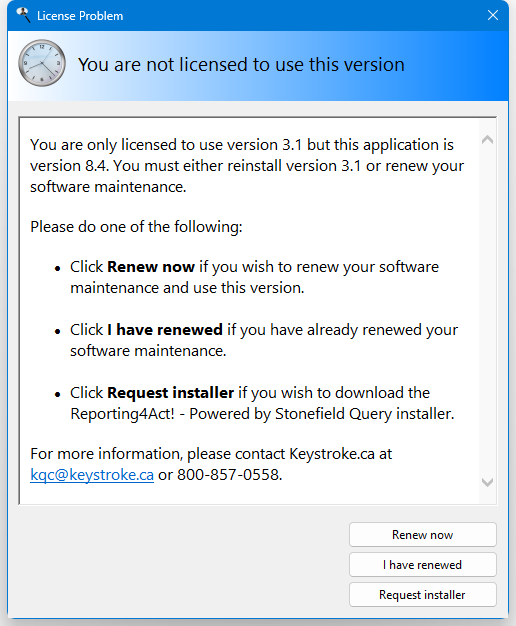Click the 'Please do one of the following' line
Screen dimensions: 516x626
(x=136, y=227)
